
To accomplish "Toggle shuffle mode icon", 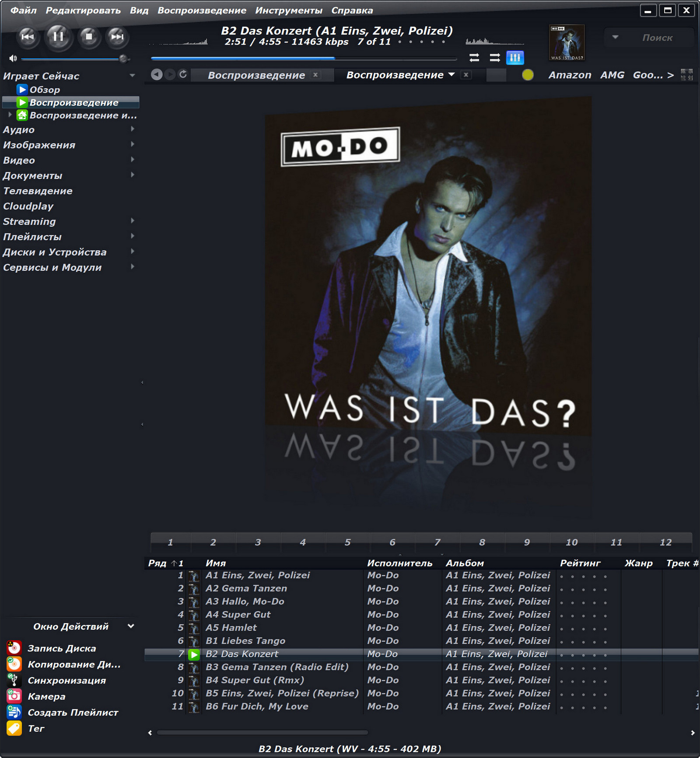I will pos(495,57).
